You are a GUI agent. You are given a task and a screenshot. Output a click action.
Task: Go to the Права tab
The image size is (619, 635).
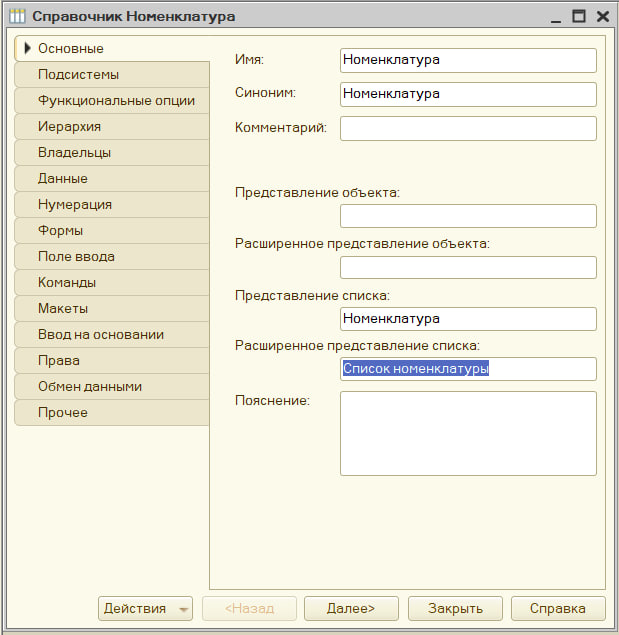click(112, 360)
